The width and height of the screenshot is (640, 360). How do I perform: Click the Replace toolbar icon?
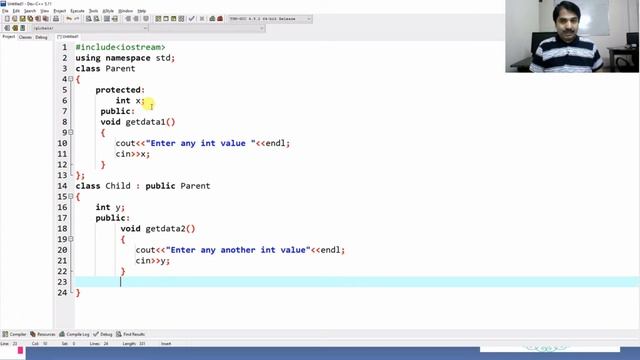click(x=96, y=19)
